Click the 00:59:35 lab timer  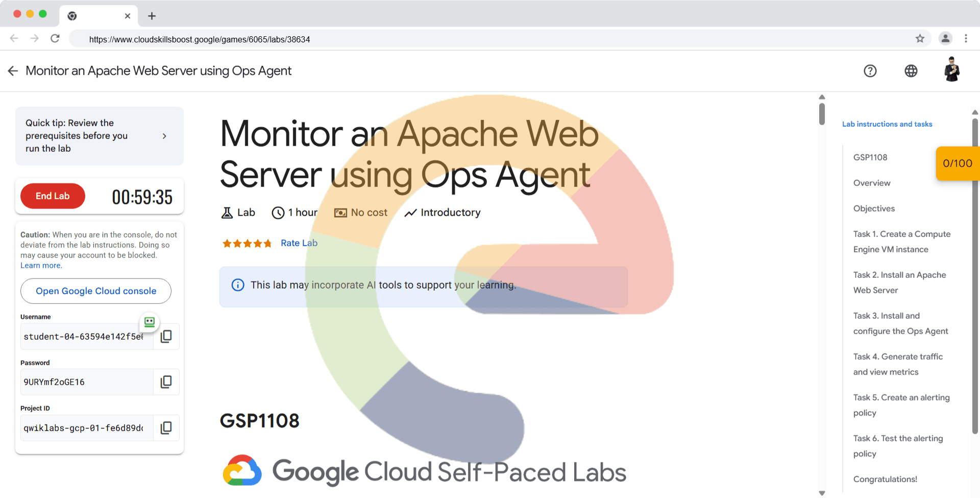click(x=142, y=197)
